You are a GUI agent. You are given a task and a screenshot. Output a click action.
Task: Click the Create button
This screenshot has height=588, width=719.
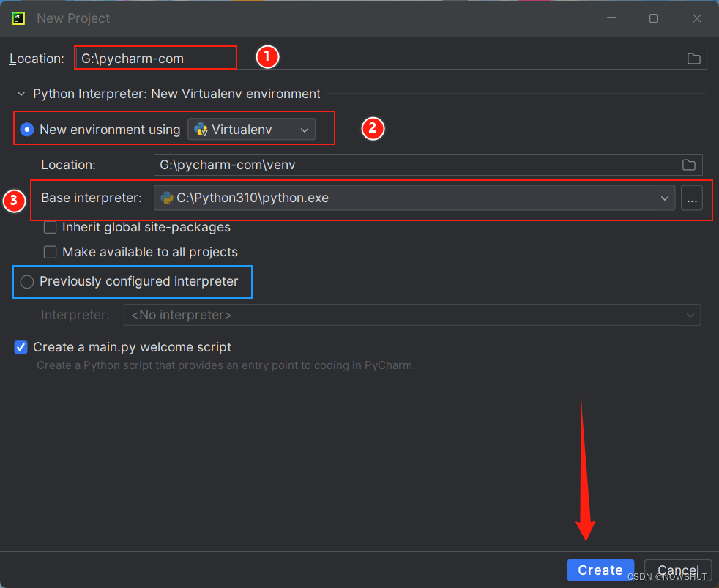[600, 570]
